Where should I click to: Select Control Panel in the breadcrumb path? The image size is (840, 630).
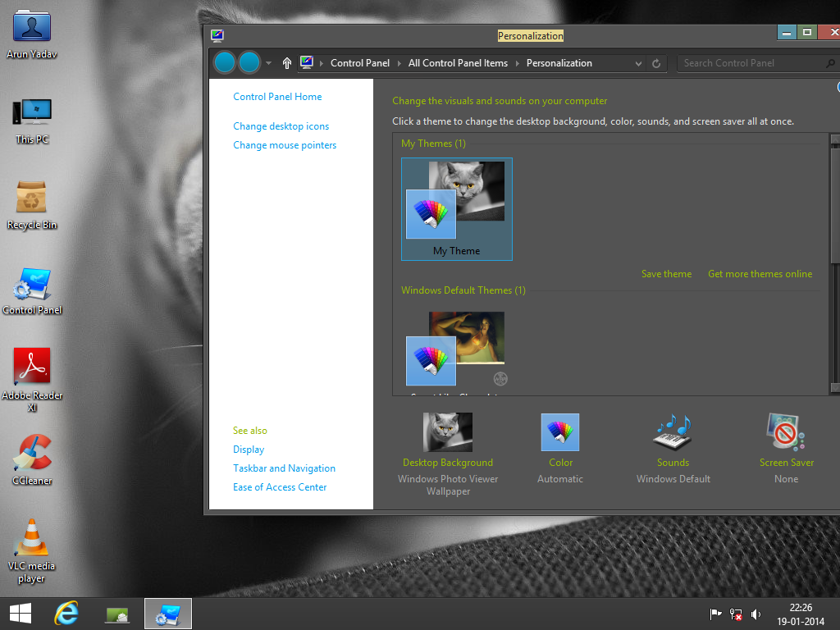[x=360, y=62]
